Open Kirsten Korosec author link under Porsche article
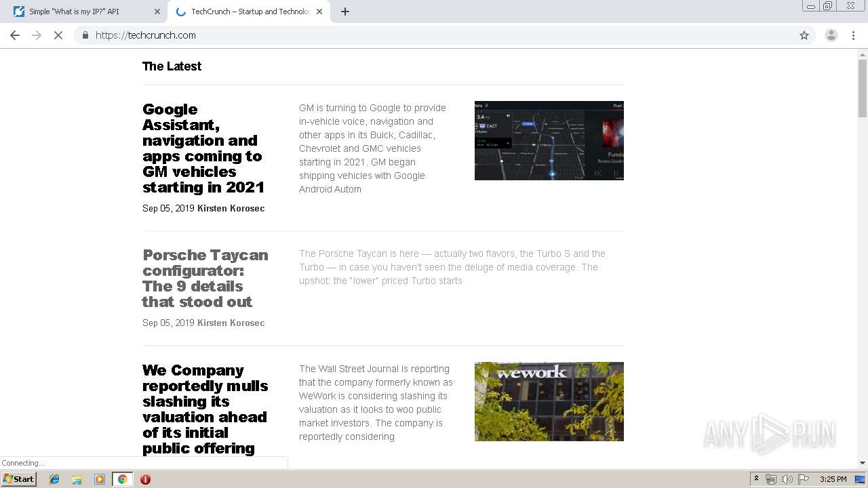The height and width of the screenshot is (488, 868). 231,323
